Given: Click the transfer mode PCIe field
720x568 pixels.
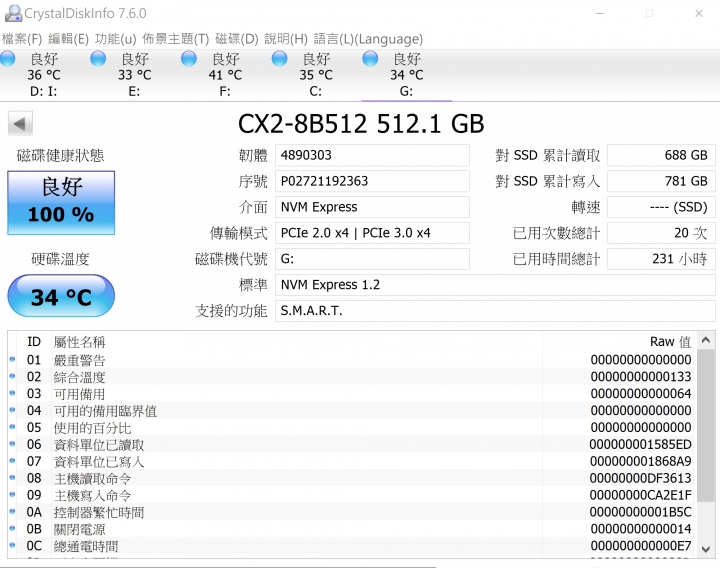Looking at the screenshot, I should click(x=372, y=233).
